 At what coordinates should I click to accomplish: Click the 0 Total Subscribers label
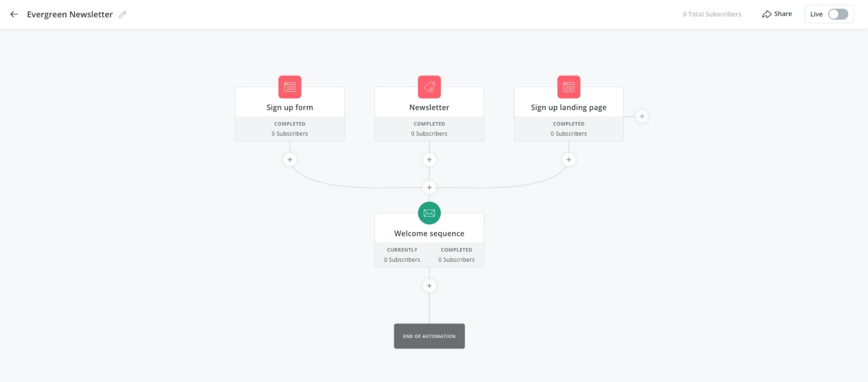[712, 14]
